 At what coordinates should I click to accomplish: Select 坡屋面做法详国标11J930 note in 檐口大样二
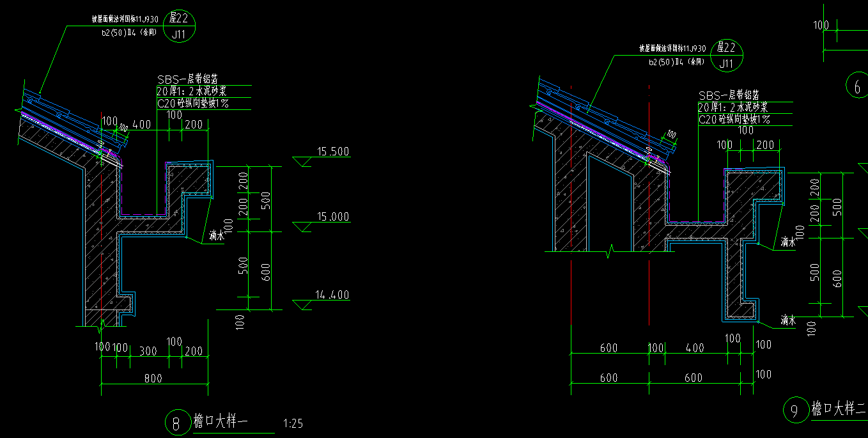(672, 49)
